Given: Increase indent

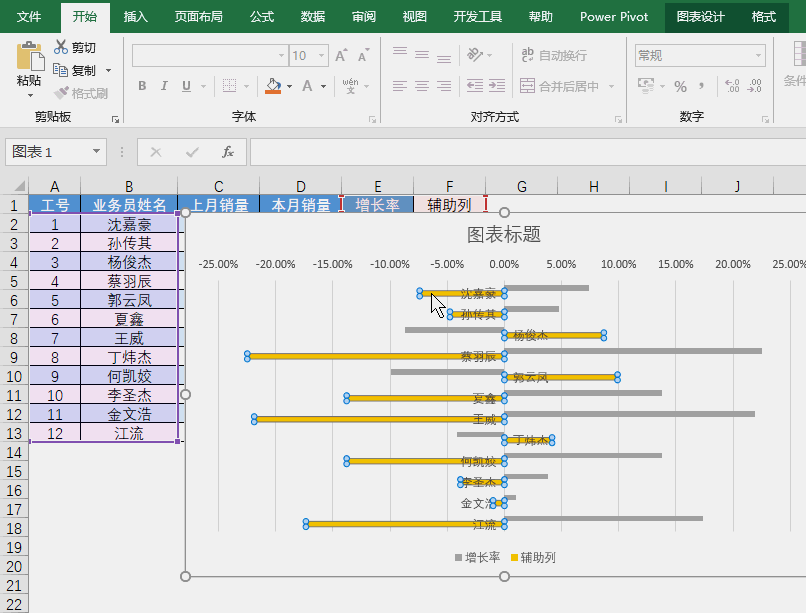Looking at the screenshot, I should [x=497, y=86].
